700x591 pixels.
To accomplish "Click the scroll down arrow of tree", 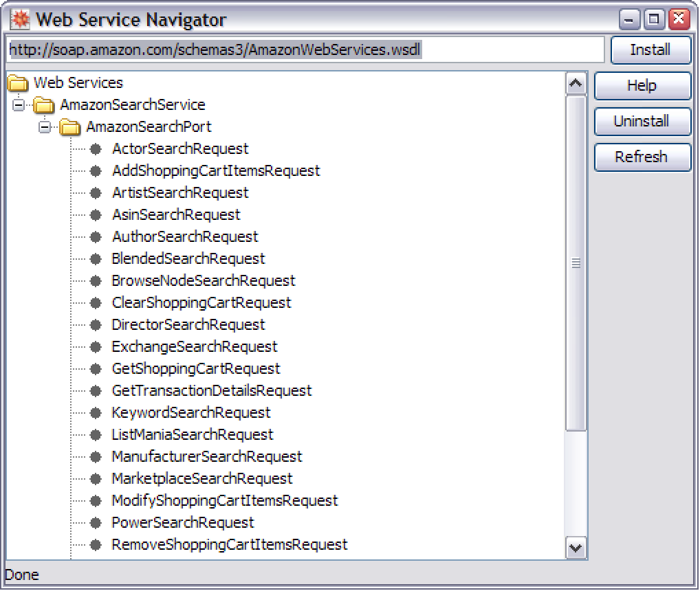I will tap(576, 548).
